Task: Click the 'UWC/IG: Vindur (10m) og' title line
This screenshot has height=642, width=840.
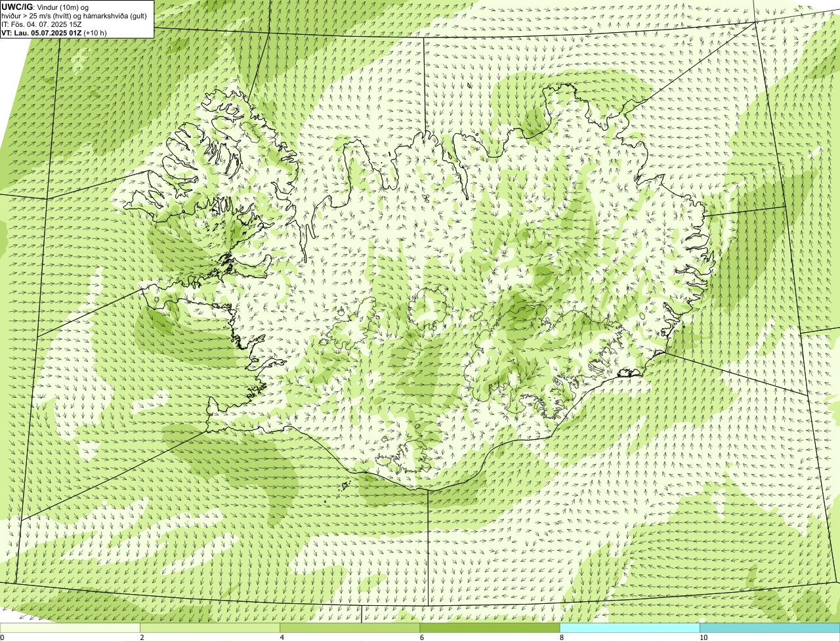Action: [45, 7]
